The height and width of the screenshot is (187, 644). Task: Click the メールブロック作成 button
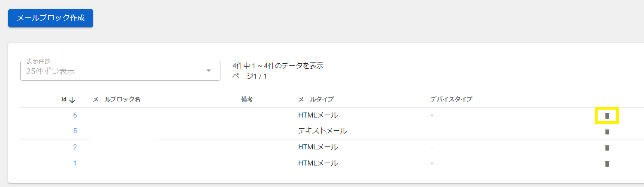[x=50, y=18]
